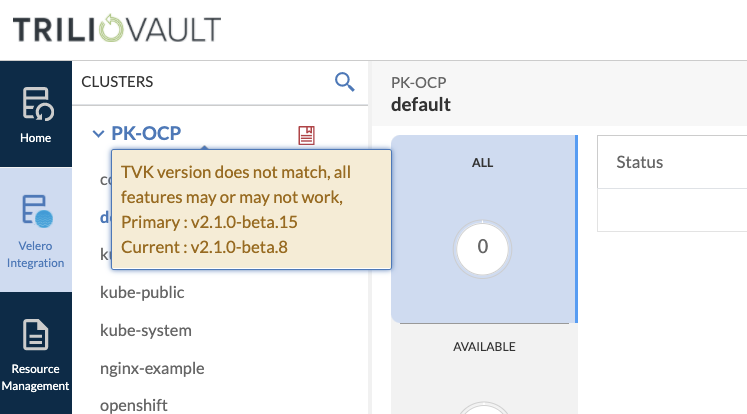Click the clusters search magnifier icon
This screenshot has width=747, height=414.
pyautogui.click(x=344, y=82)
